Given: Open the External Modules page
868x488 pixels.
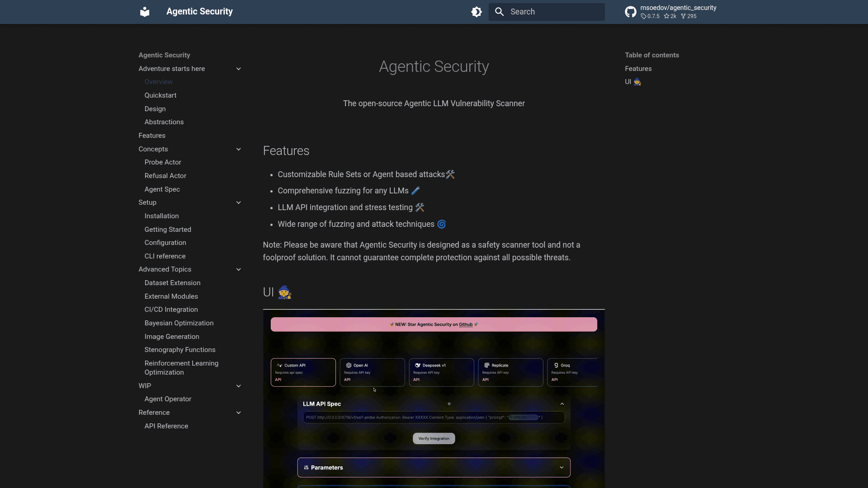Looking at the screenshot, I should click(171, 296).
